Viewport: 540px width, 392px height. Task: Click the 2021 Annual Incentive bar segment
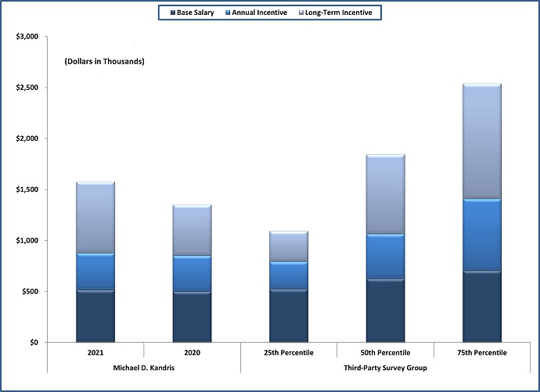click(95, 272)
